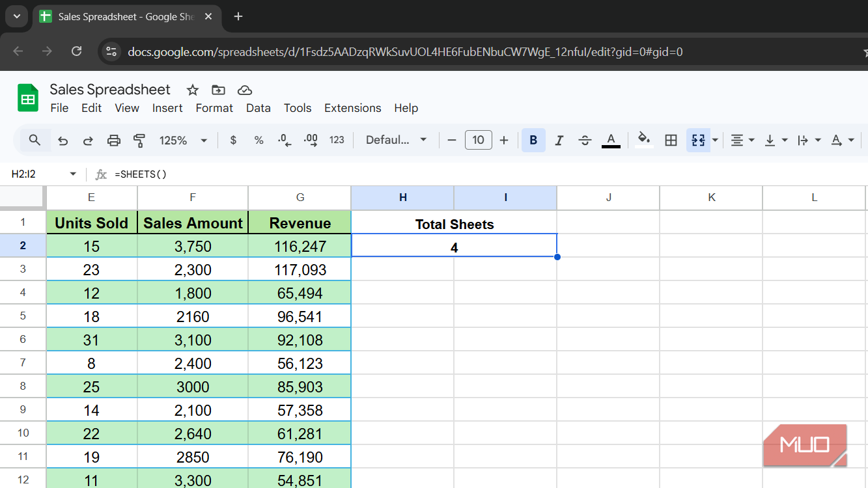
Task: Open the Help menu
Action: [406, 108]
